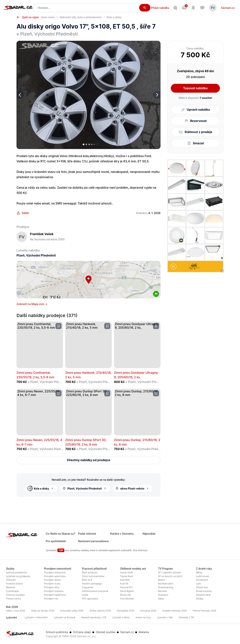The width and height of the screenshot is (240, 644).
Task: Expand the Kola a disky suggestion chip
Action: [41, 488]
